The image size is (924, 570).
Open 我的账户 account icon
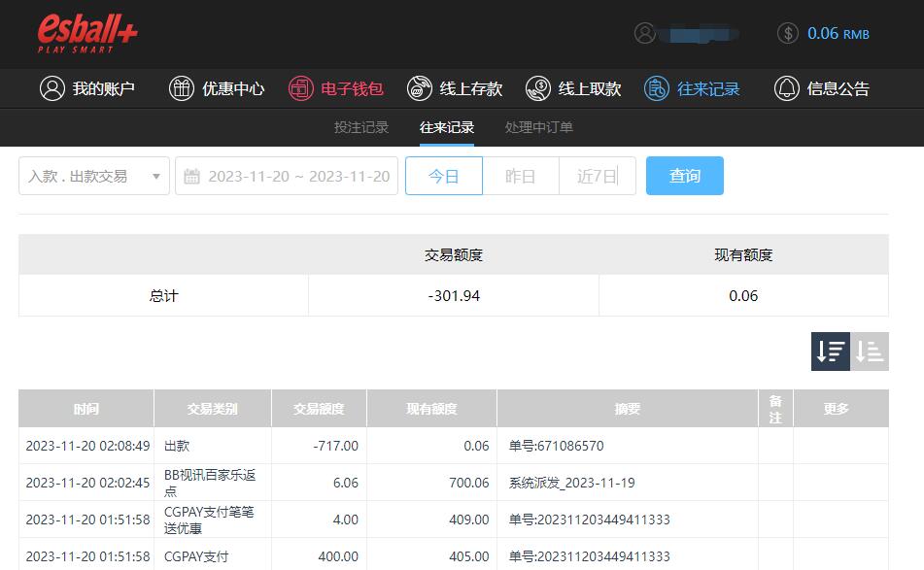52,88
